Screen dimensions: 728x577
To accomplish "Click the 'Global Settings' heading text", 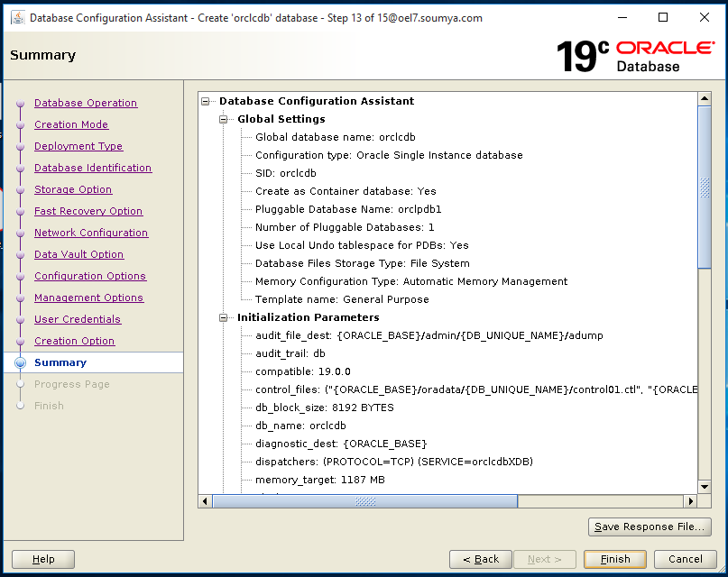I will (281, 119).
